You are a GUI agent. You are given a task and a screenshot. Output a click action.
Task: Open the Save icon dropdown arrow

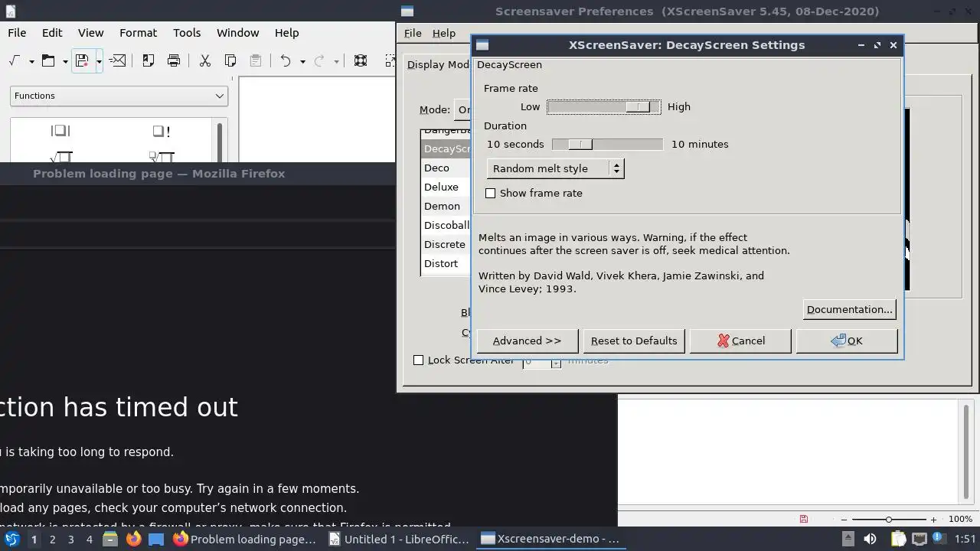tap(99, 61)
